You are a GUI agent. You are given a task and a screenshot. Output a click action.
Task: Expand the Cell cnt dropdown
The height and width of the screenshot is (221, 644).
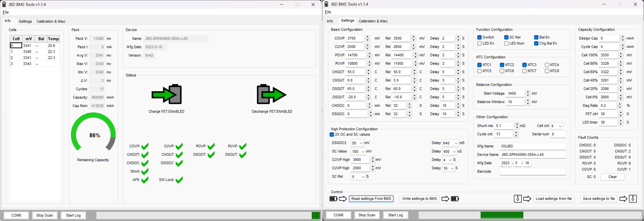557,126
